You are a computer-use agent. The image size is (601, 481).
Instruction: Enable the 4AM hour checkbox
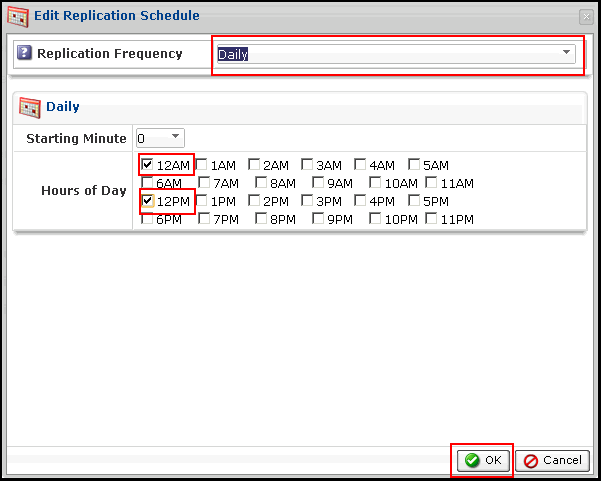360,164
